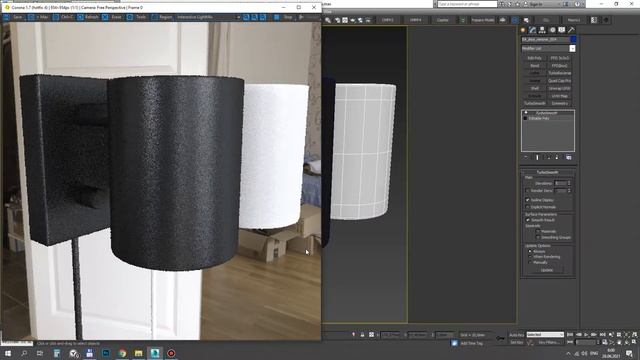Open the Interactive LightMix dropdown

(208, 17)
